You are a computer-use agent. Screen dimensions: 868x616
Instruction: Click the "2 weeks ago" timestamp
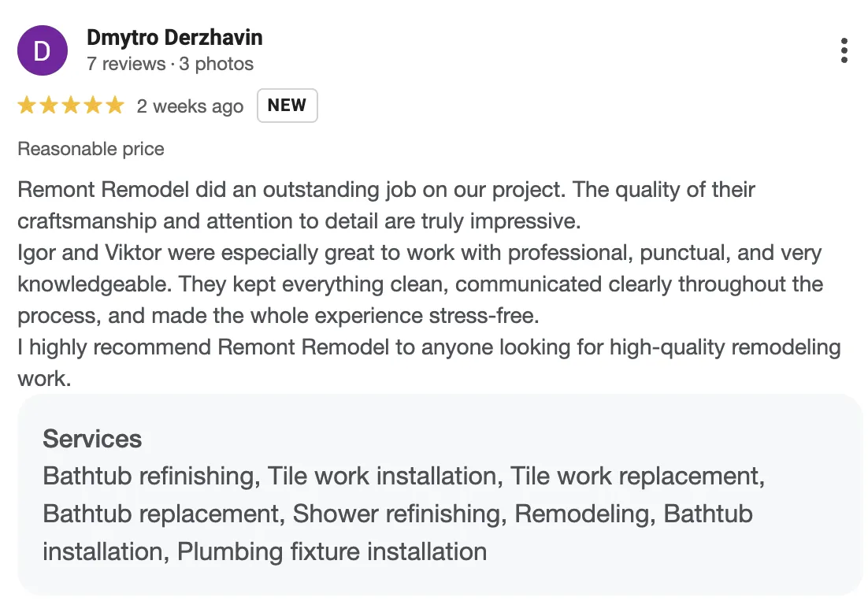pyautogui.click(x=190, y=106)
